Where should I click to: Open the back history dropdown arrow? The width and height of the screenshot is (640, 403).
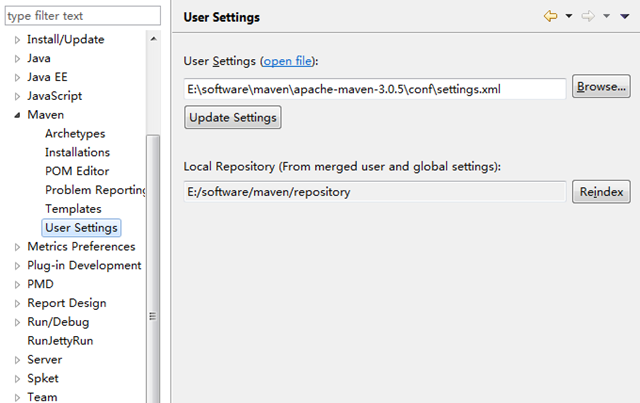click(x=568, y=17)
